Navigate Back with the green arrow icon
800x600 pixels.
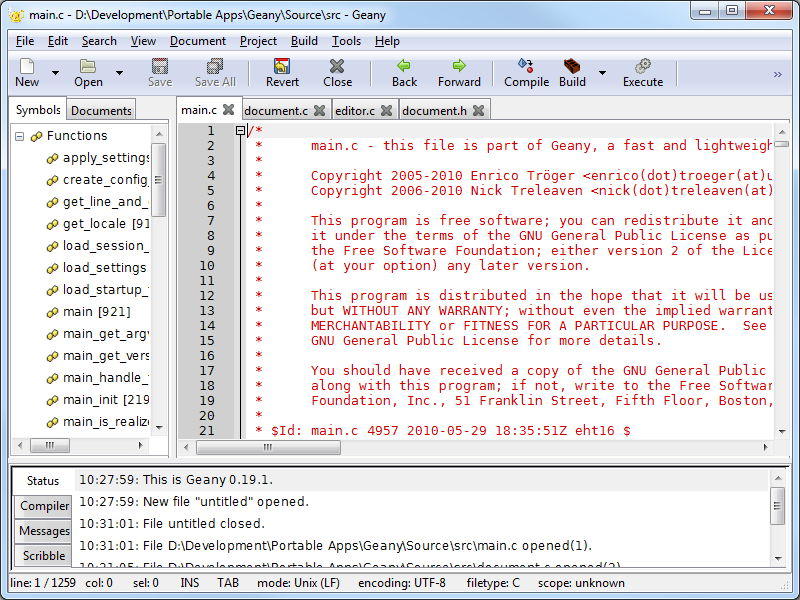[x=404, y=65]
